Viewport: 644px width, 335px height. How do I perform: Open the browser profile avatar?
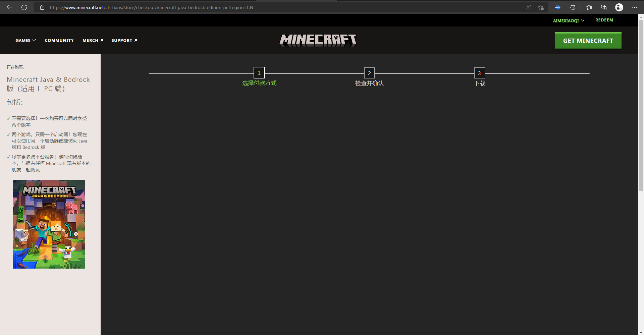(619, 7)
